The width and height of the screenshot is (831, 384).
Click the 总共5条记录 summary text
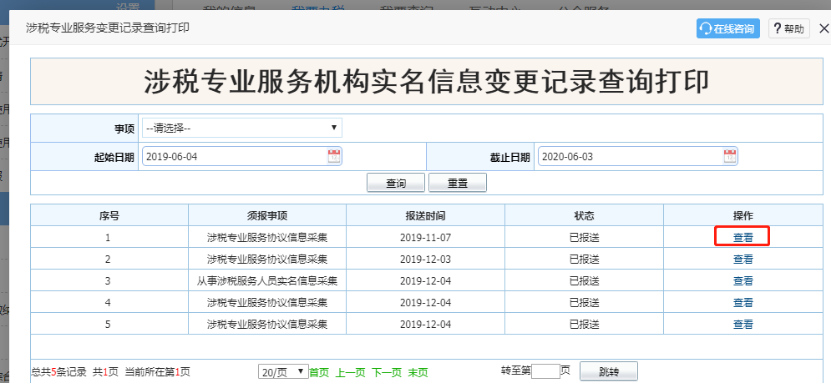(x=59, y=372)
